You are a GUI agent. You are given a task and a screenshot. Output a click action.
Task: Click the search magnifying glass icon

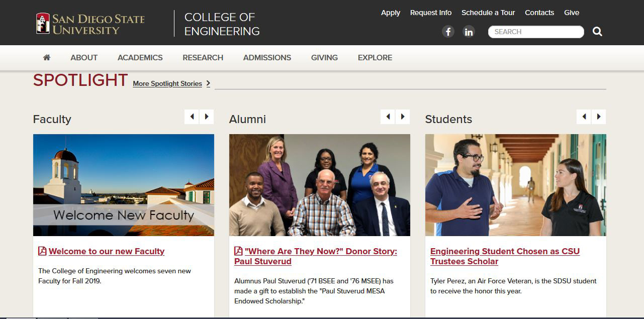(597, 32)
